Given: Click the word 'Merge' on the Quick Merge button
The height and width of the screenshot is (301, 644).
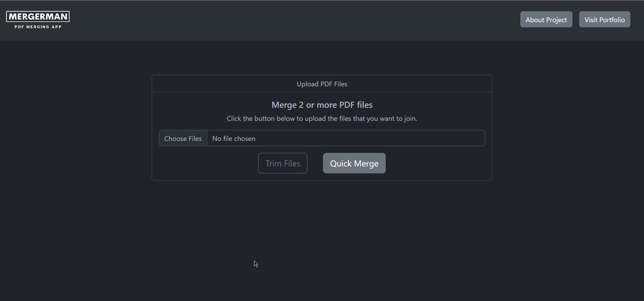Looking at the screenshot, I should pyautogui.click(x=366, y=164).
